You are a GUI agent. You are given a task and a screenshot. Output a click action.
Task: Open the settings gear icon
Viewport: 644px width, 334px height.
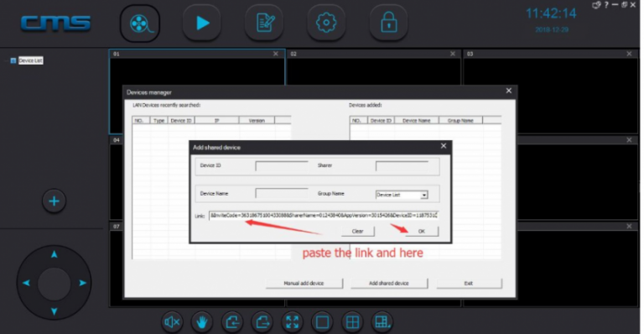[x=326, y=23]
